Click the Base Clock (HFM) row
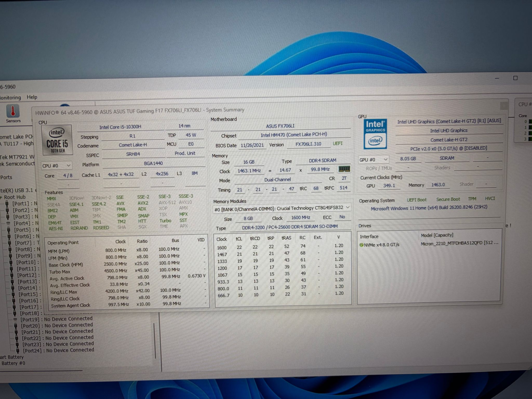The image size is (532, 399). pos(127,264)
